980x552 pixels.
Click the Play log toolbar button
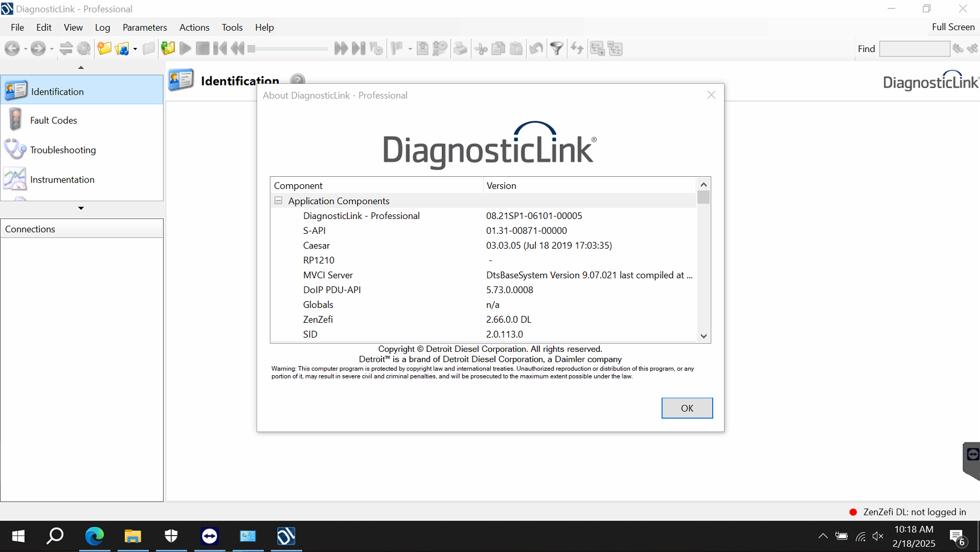185,48
